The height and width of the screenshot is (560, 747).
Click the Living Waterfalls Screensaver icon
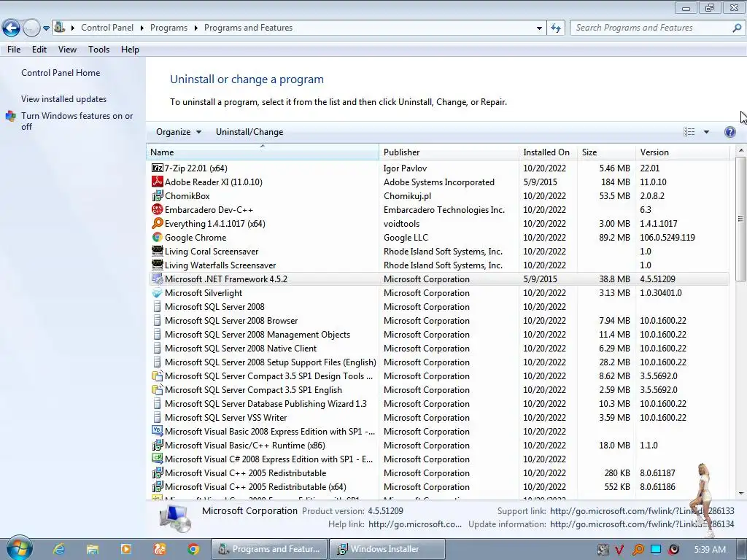tap(158, 265)
